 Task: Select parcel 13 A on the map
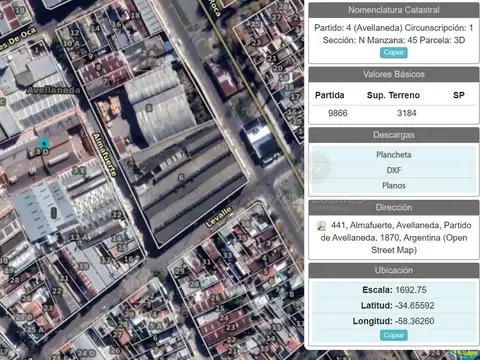79,237
